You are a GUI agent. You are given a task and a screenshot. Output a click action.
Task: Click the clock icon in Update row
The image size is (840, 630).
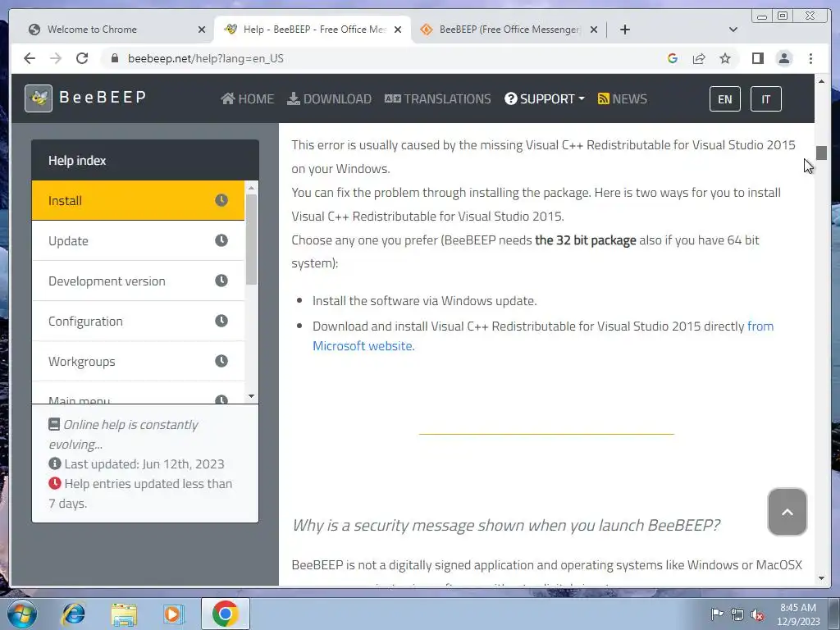click(x=221, y=240)
